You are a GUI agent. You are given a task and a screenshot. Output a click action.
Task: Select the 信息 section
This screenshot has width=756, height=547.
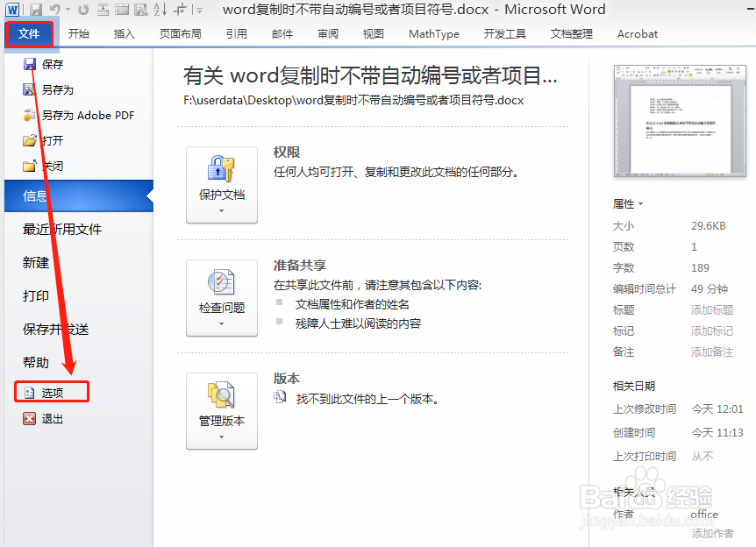tap(79, 195)
